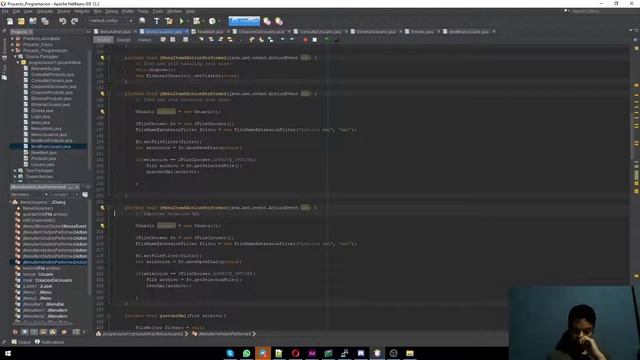Screen dimensions: 640x360
Task: Open the Output window icon at bottom
Action: coord(14,342)
